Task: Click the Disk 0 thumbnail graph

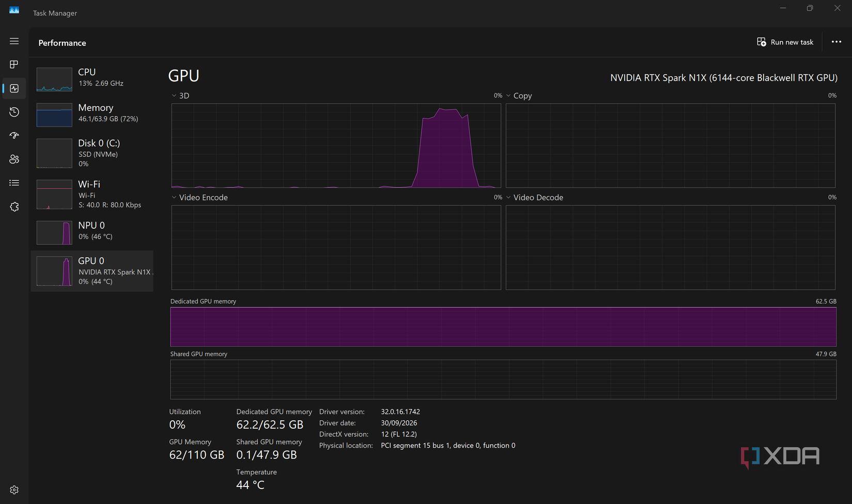Action: point(54,153)
